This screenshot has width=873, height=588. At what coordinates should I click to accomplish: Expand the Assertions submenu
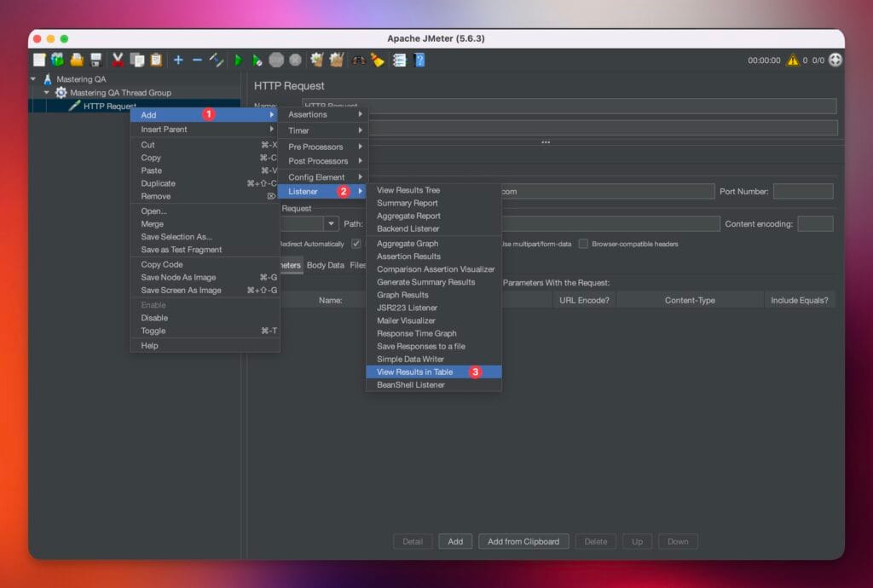pyautogui.click(x=323, y=114)
